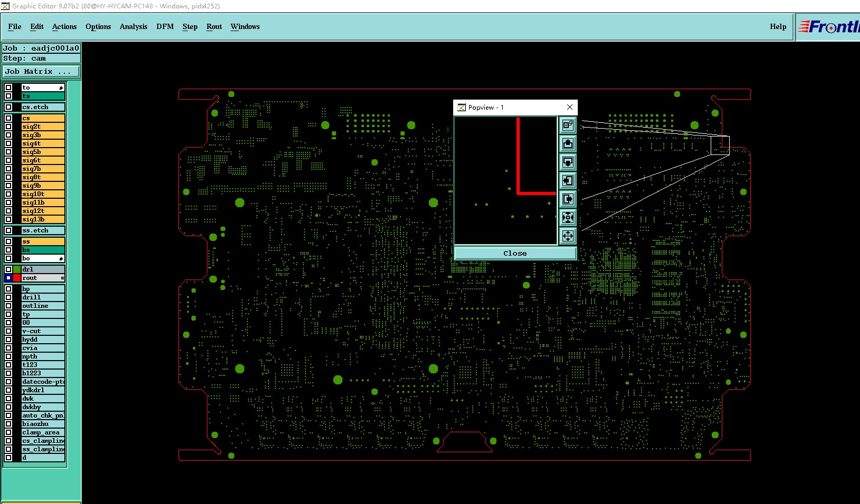Select the clamp_area layer name
This screenshot has width=860, height=504.
tap(43, 432)
